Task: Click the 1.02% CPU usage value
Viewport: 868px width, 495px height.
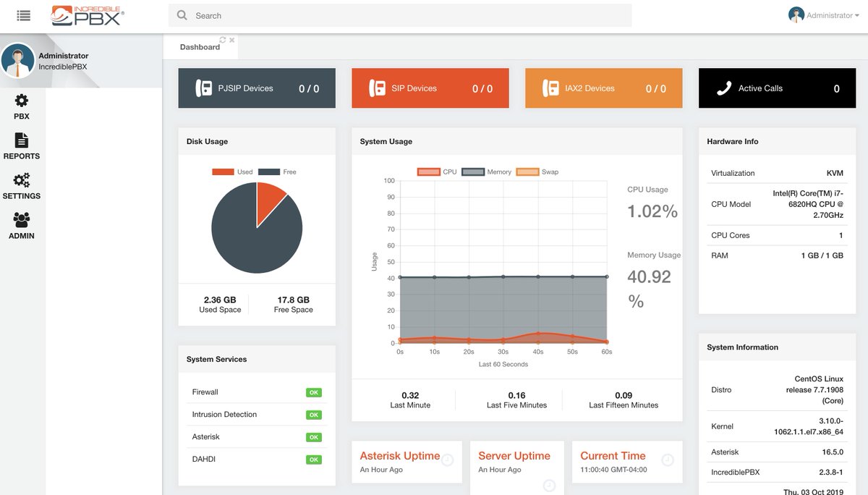Action: tap(652, 211)
